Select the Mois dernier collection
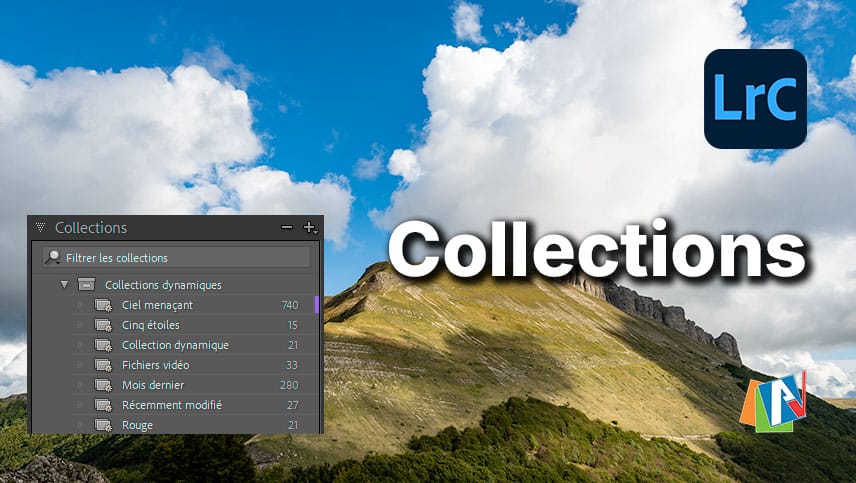The image size is (856, 483). [x=153, y=385]
